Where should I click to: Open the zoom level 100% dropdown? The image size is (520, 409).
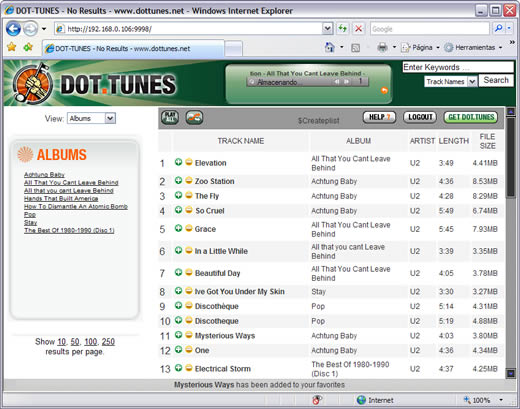point(501,400)
